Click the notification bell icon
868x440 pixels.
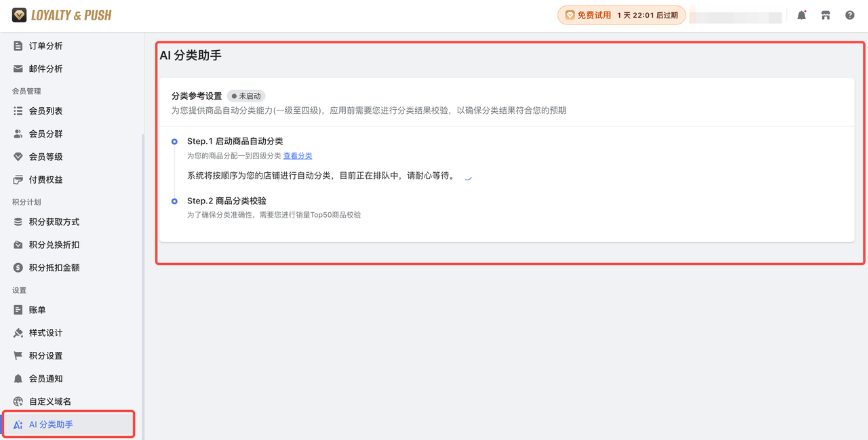click(x=802, y=15)
